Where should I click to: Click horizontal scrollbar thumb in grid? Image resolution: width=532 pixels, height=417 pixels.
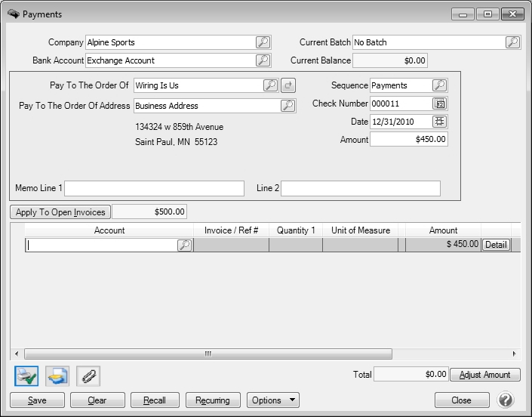208,354
